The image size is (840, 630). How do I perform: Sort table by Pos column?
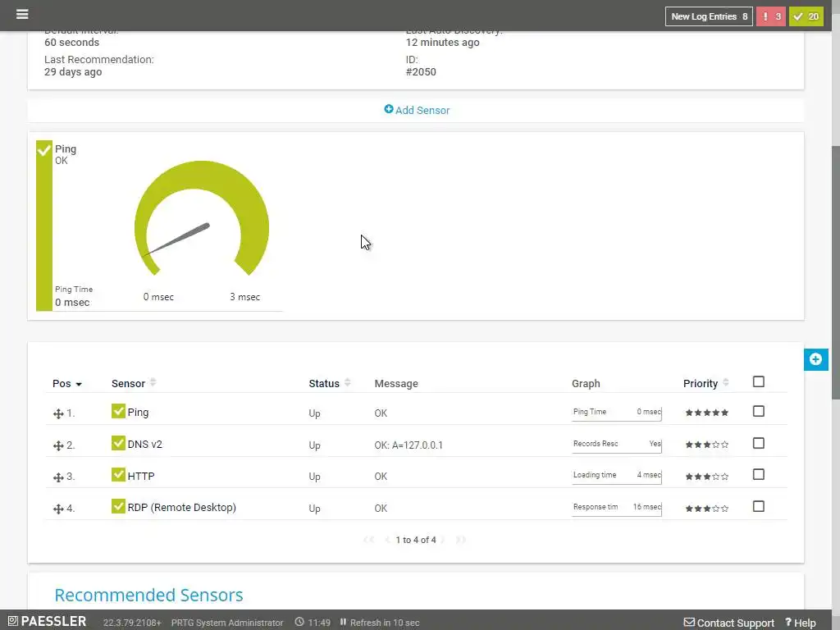coord(67,384)
